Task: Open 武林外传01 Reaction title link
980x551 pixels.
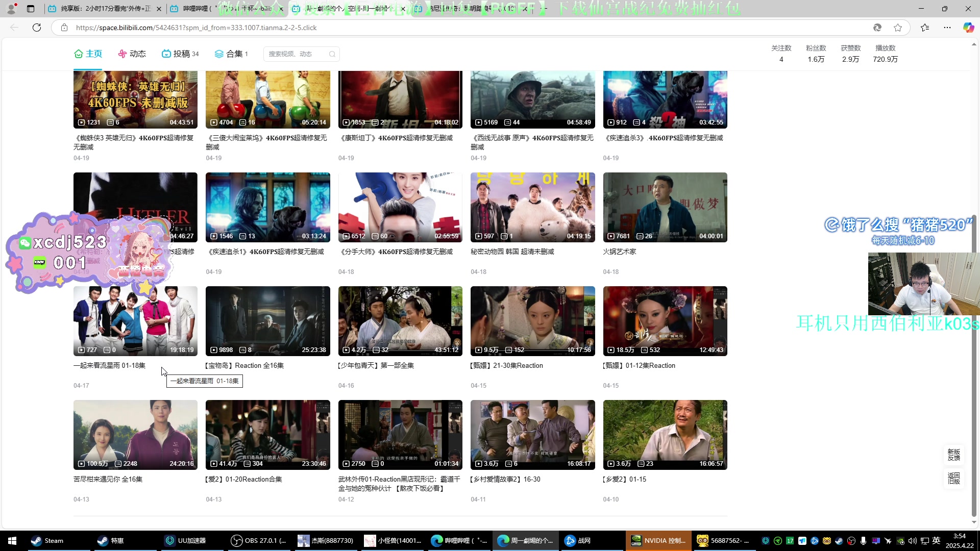Action: pos(400,484)
